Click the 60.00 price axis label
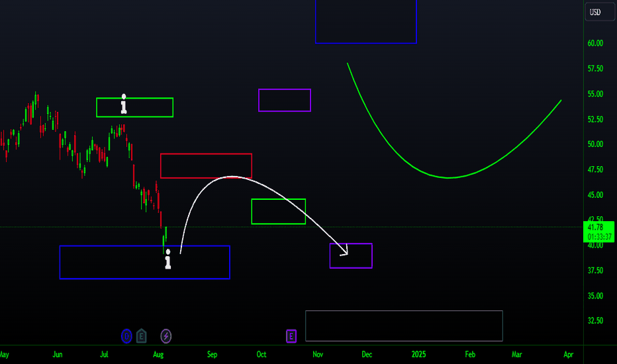This screenshot has width=617, height=364. coord(595,43)
